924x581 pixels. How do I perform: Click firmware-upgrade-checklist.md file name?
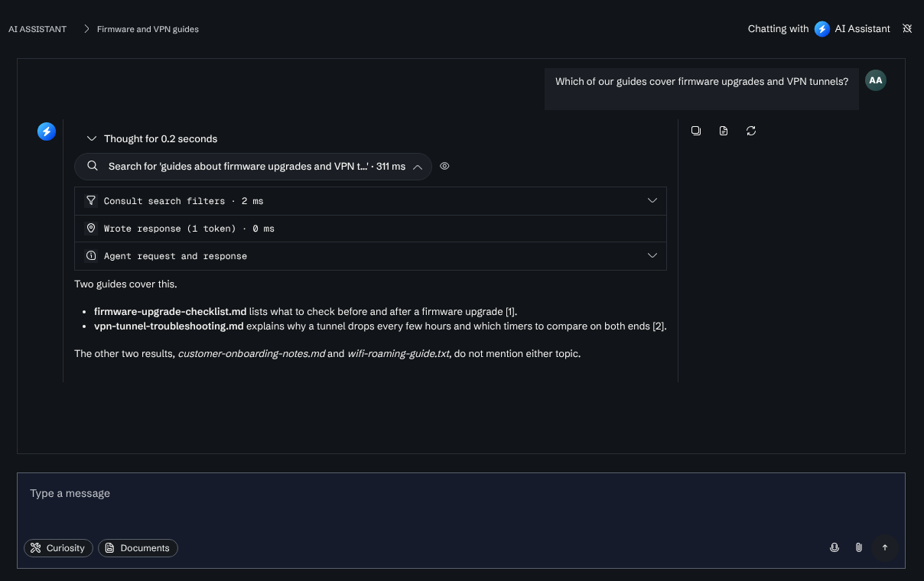point(170,311)
